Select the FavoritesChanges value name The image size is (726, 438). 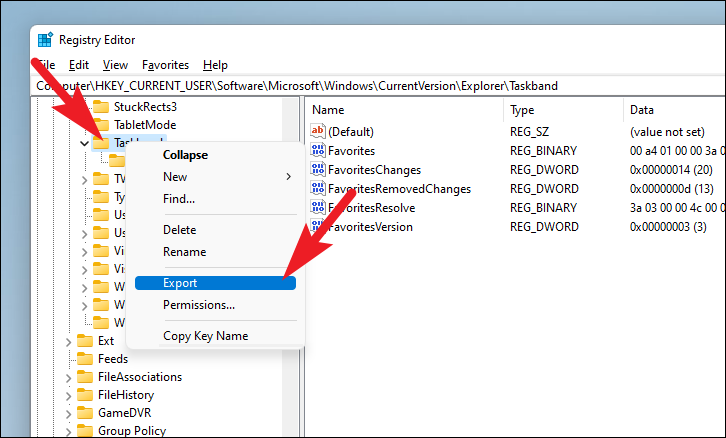[375, 170]
